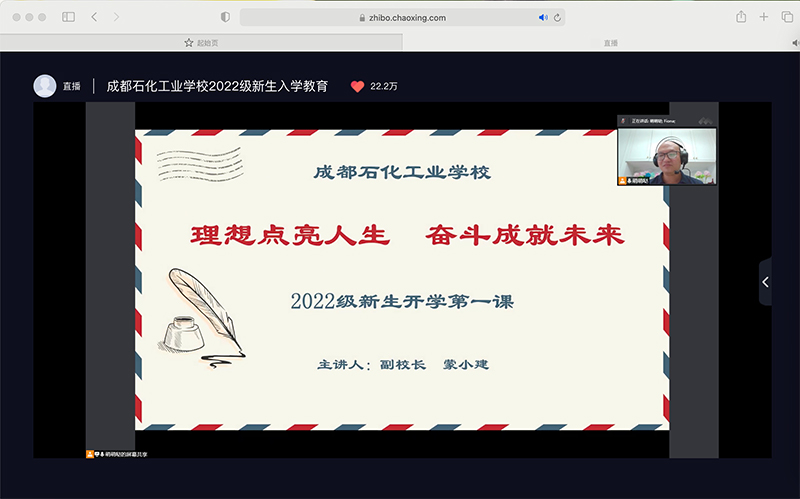This screenshot has height=499, width=800.
Task: Open the Share menu in Safari
Action: 741,17
